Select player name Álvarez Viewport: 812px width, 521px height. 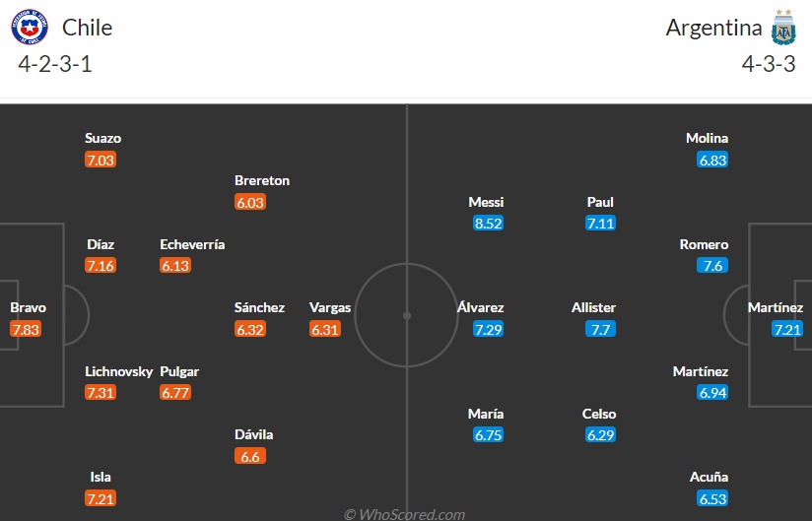coord(480,307)
